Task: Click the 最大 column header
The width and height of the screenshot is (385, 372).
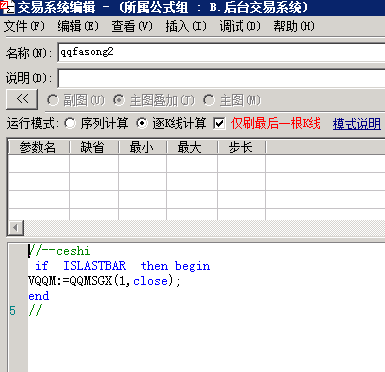Action: (192, 147)
